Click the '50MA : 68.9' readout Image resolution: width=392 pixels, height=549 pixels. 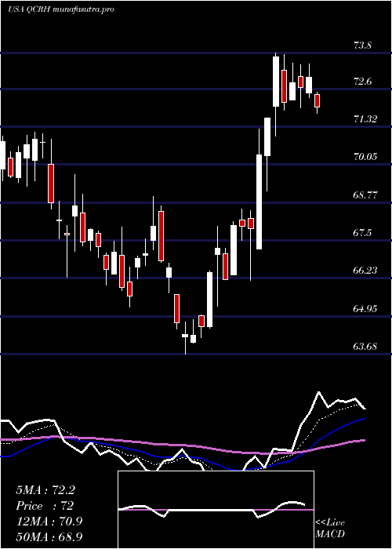[x=49, y=536]
